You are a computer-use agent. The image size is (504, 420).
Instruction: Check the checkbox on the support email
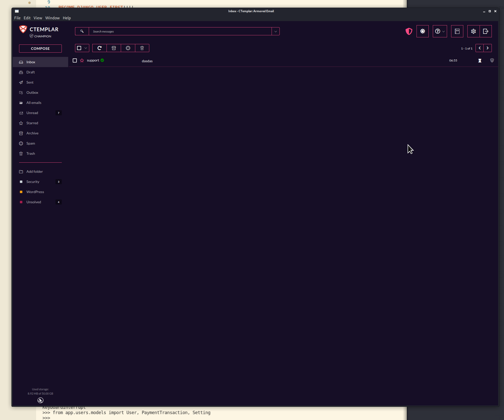tap(75, 60)
